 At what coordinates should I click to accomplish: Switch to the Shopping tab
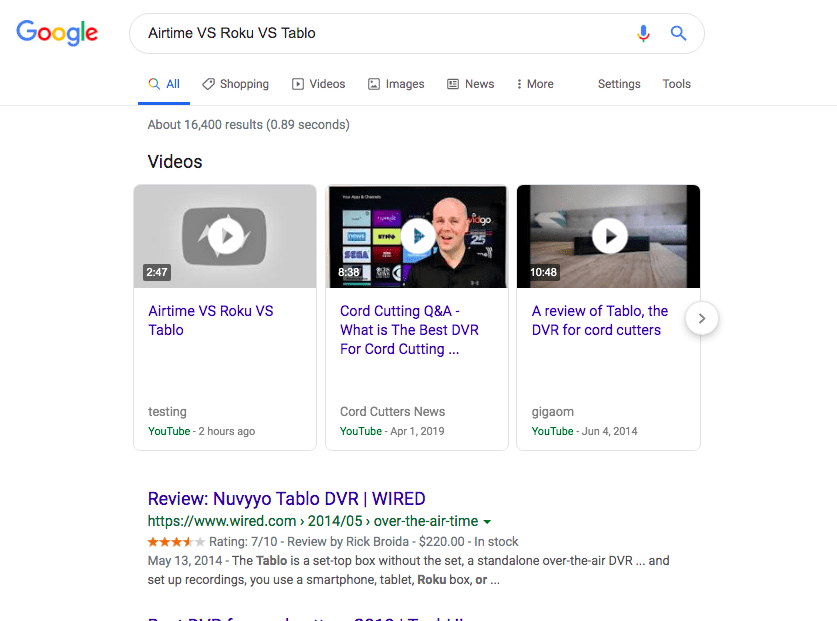pyautogui.click(x=235, y=84)
